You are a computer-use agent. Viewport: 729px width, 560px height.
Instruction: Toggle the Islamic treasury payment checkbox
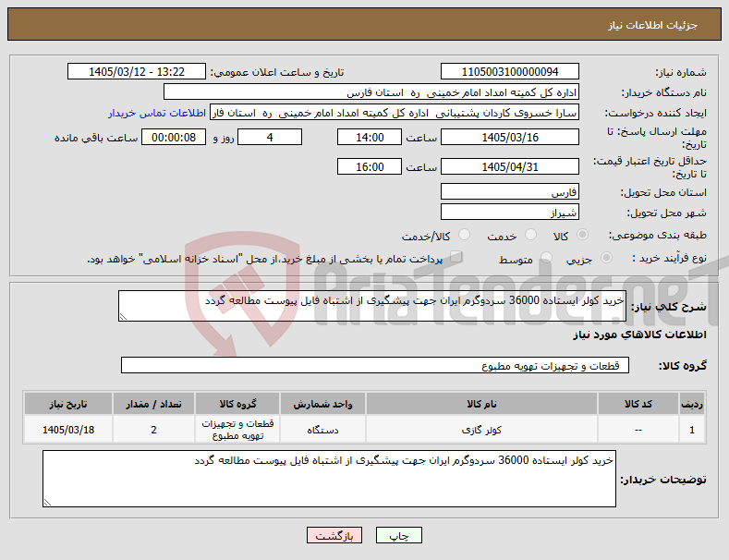click(x=456, y=257)
